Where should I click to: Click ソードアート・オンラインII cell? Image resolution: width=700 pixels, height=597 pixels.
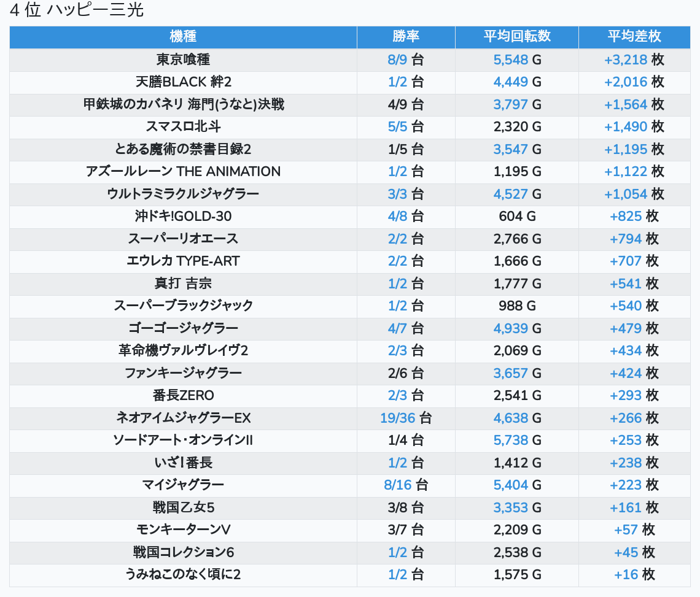(x=183, y=441)
